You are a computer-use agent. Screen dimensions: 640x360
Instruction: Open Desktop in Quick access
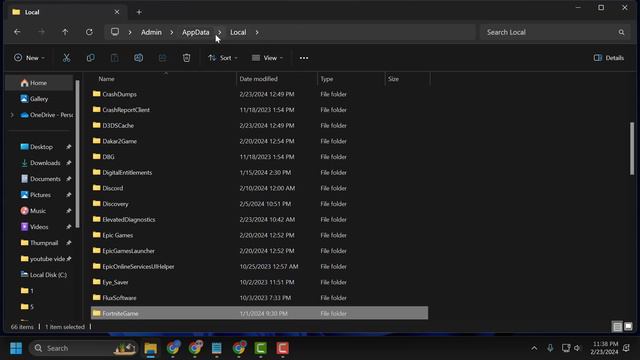click(40, 147)
